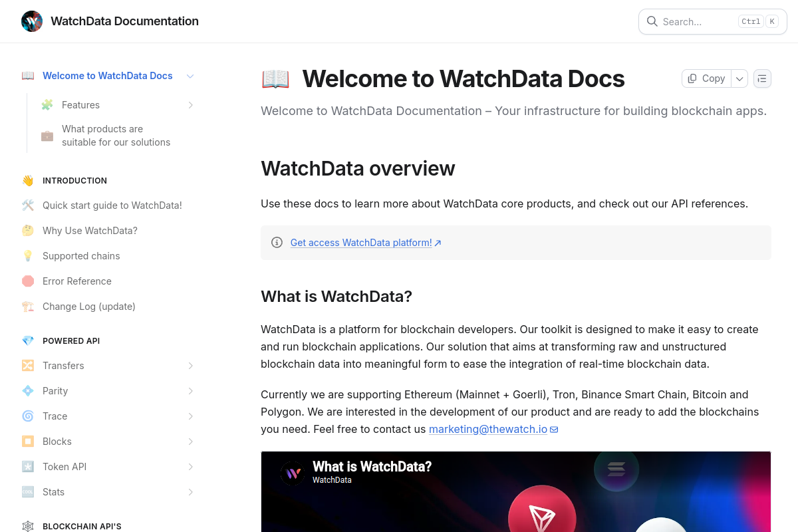Screen dimensions: 798x532
Task: Click the magnifier icon in the search box
Action: pos(652,21)
